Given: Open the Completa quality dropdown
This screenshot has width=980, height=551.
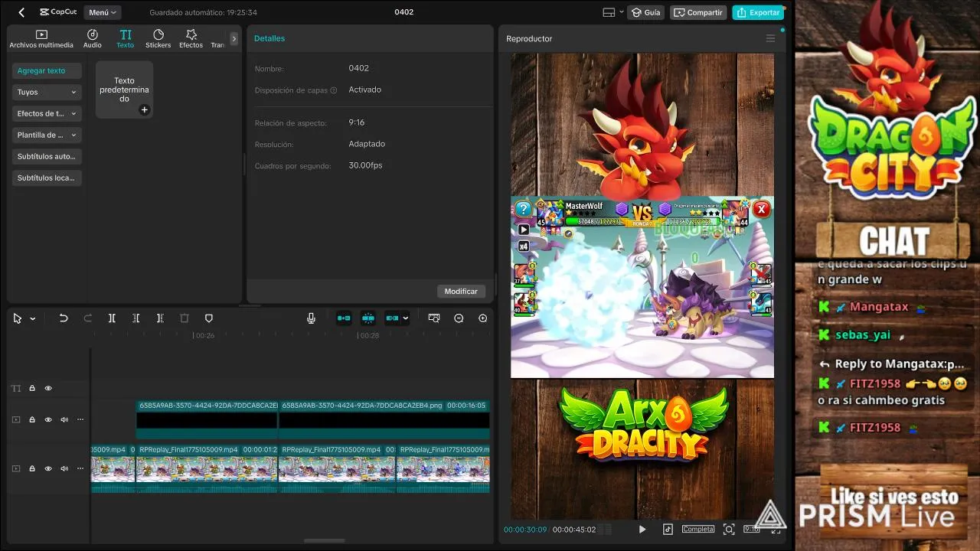Looking at the screenshot, I should point(698,529).
